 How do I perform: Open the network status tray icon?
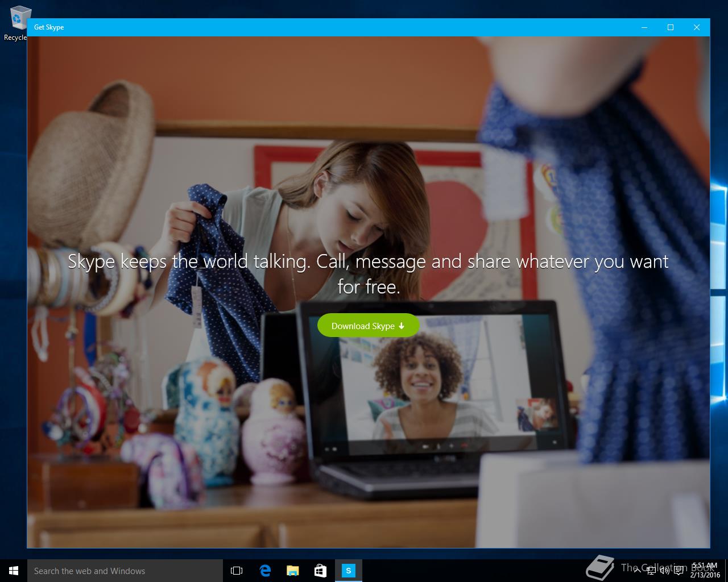coord(651,571)
